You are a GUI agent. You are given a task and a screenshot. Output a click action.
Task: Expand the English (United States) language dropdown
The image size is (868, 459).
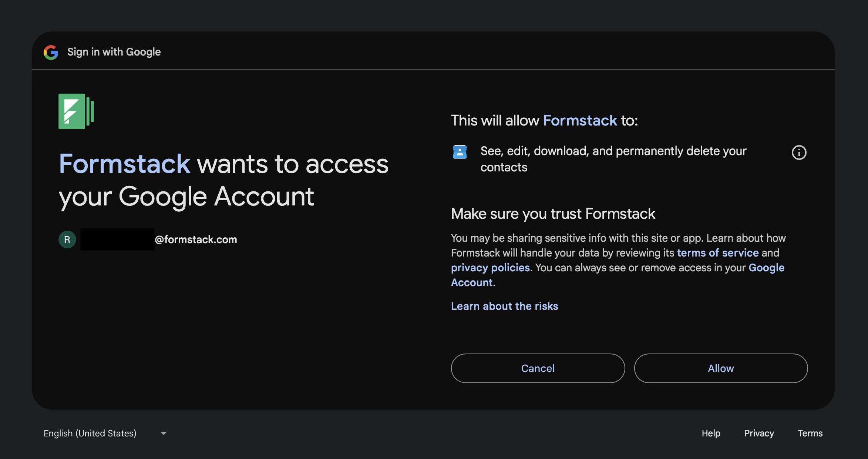coord(90,433)
